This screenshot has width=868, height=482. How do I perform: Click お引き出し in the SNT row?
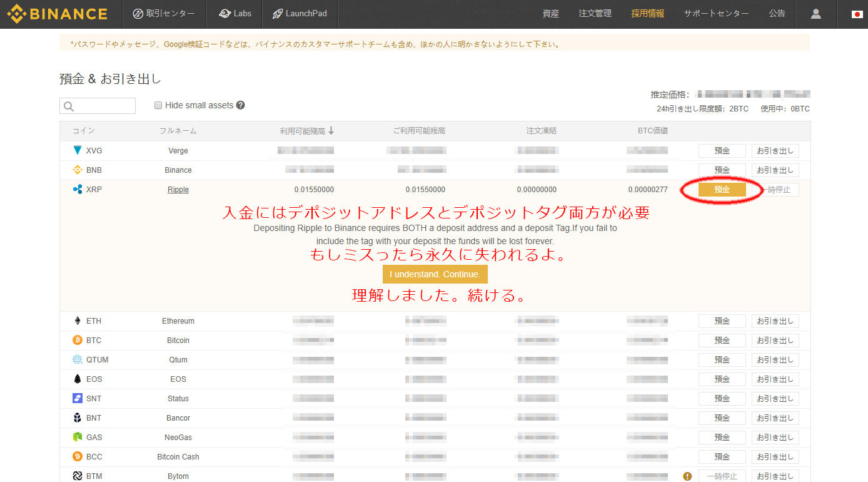775,398
